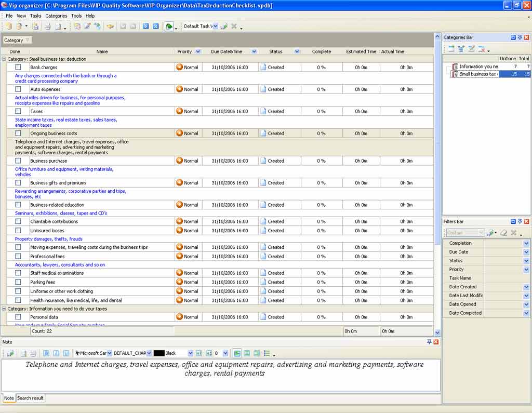Image resolution: width=532 pixels, height=413 pixels.
Task: Click delete category icon in Categories Bar
Action: click(x=482, y=49)
